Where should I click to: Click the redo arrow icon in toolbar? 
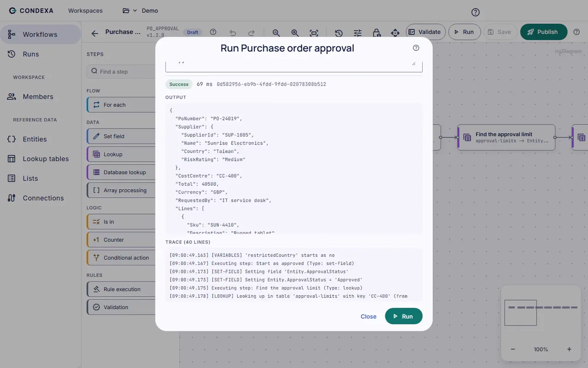[251, 32]
